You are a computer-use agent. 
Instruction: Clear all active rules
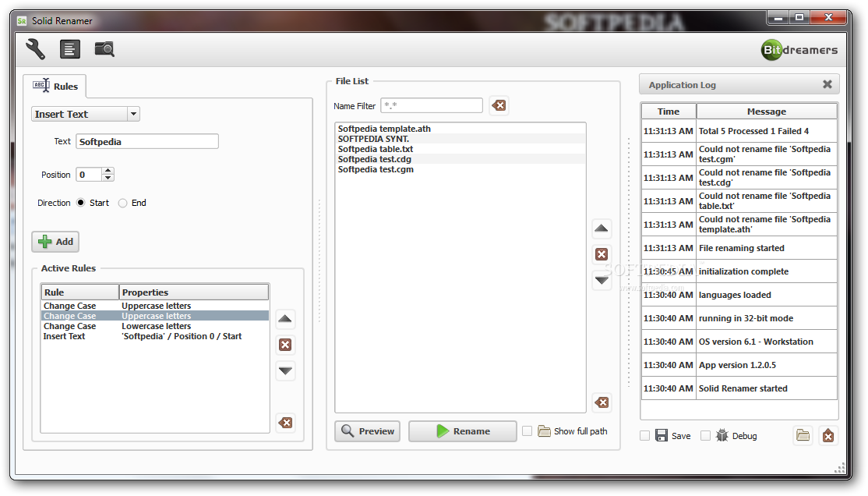click(x=285, y=423)
